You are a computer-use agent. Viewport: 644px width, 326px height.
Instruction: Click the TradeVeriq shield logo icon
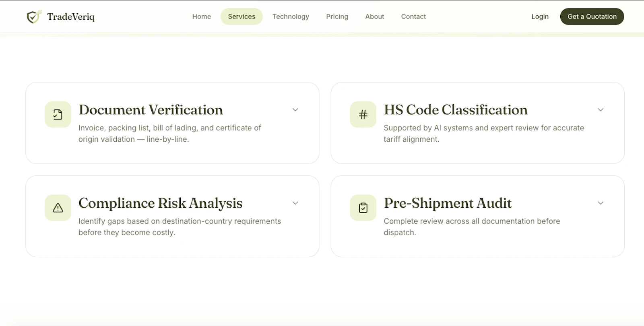[x=34, y=17]
